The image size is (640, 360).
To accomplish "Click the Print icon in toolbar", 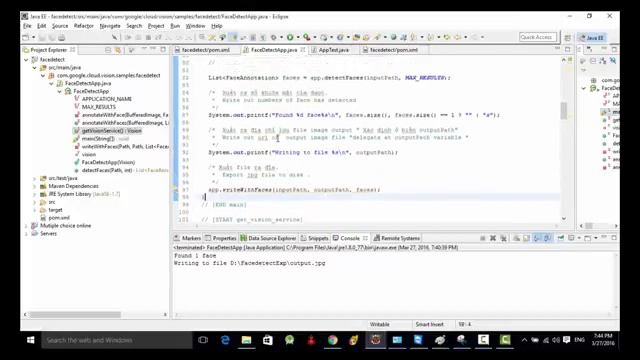I will [61, 38].
